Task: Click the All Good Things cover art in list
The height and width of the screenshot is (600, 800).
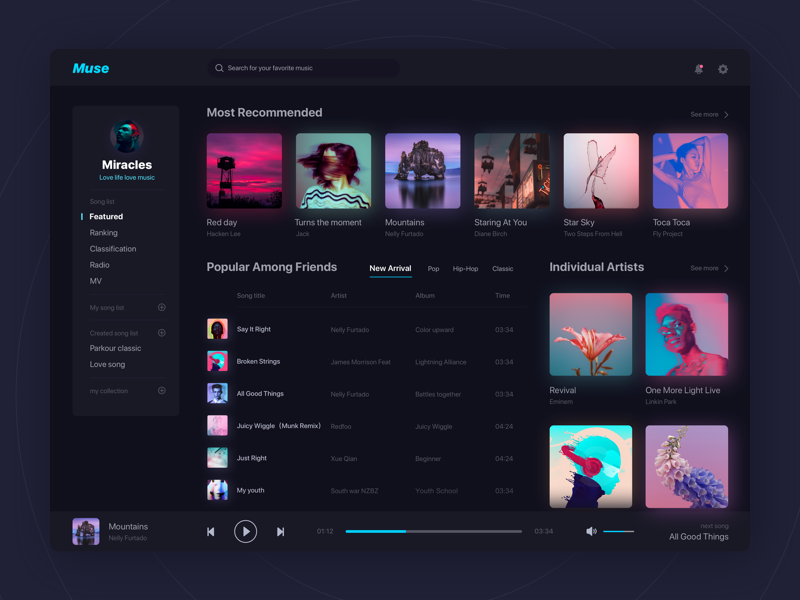Action: tap(217, 393)
